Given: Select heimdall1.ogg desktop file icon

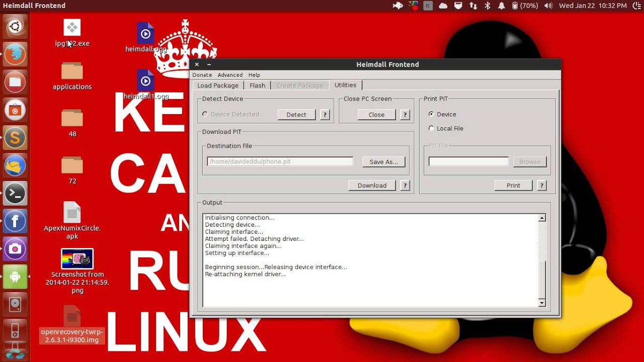Looking at the screenshot, I should tap(146, 85).
